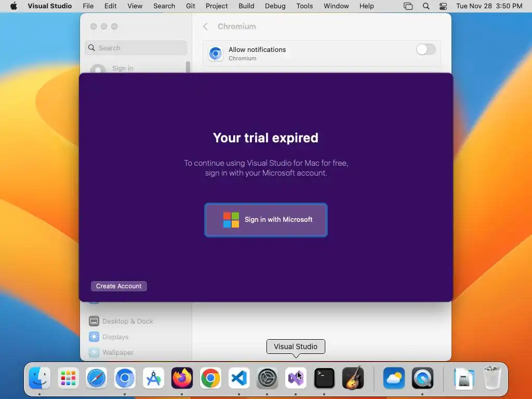Click the 'Your trial expired' heading
The height and width of the screenshot is (399, 532).
point(265,138)
